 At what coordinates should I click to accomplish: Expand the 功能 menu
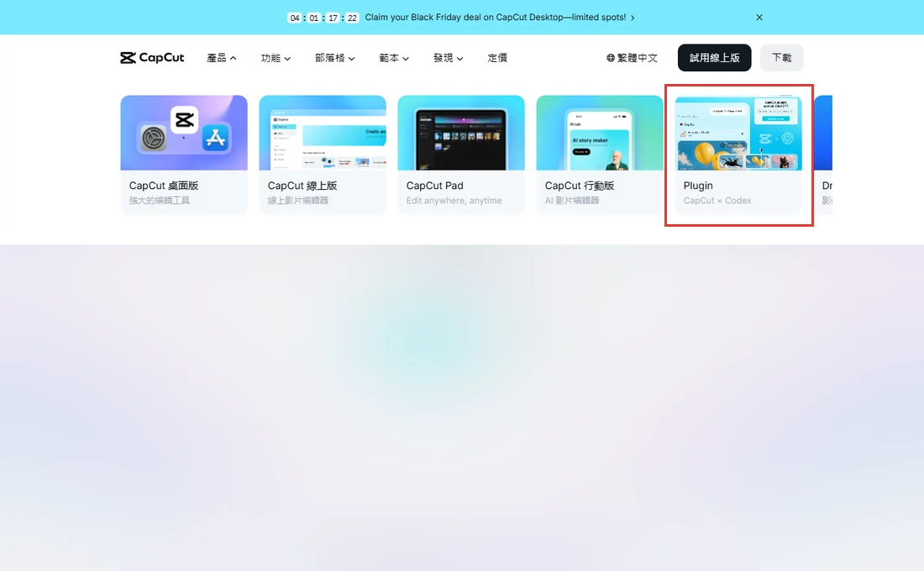pyautogui.click(x=276, y=58)
